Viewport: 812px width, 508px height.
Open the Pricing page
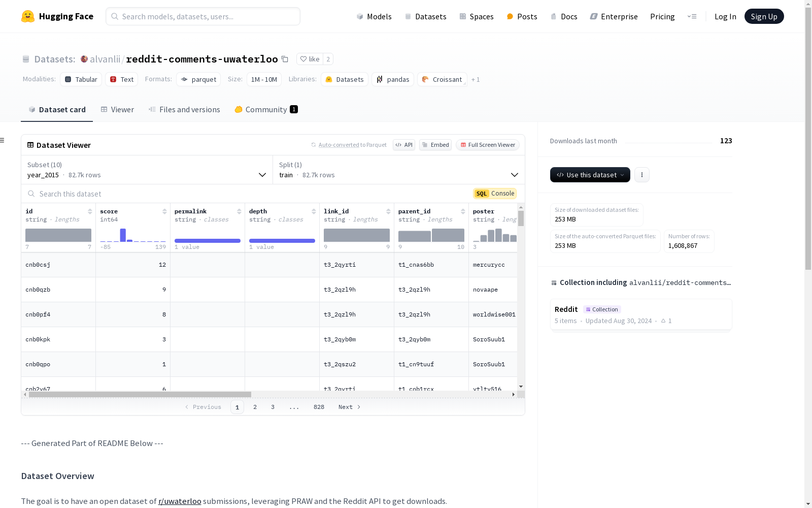click(662, 16)
